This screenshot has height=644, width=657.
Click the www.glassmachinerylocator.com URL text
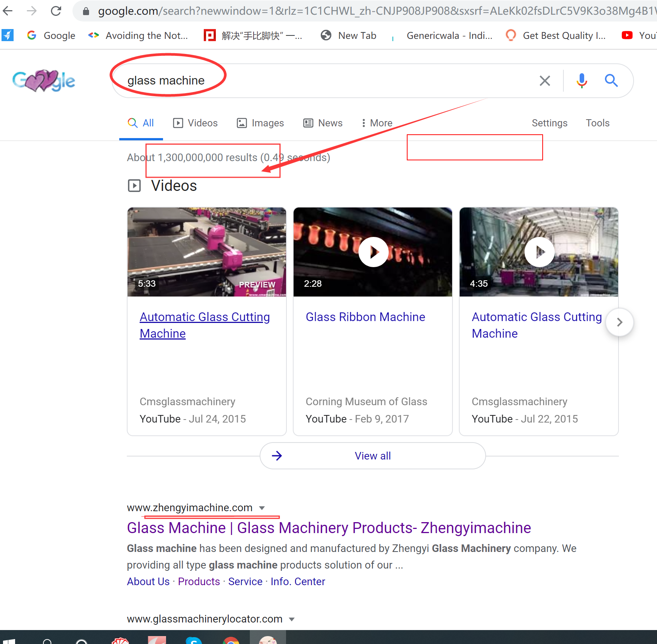205,619
